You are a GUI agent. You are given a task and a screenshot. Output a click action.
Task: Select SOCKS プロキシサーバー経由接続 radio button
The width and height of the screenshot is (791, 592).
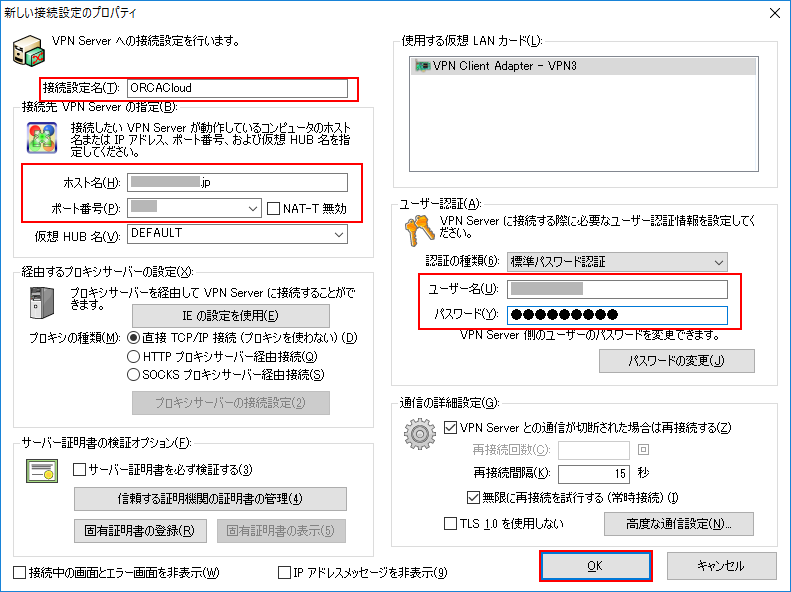point(133,375)
